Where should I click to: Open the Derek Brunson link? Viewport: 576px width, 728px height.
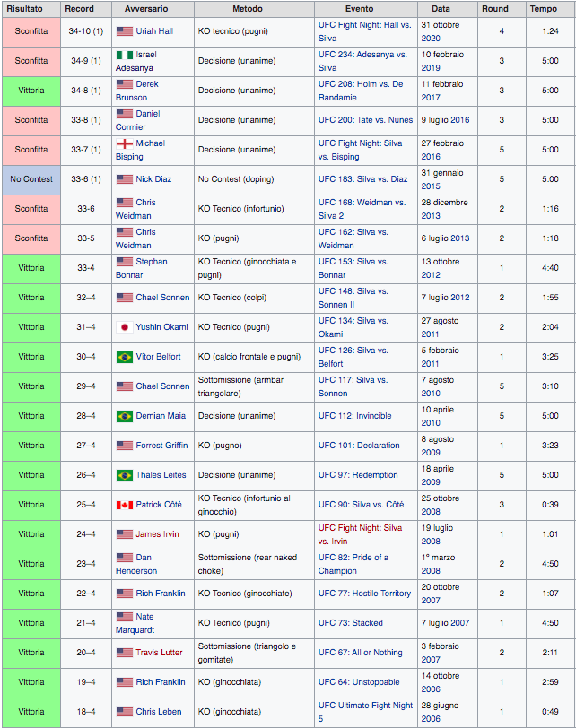click(137, 91)
